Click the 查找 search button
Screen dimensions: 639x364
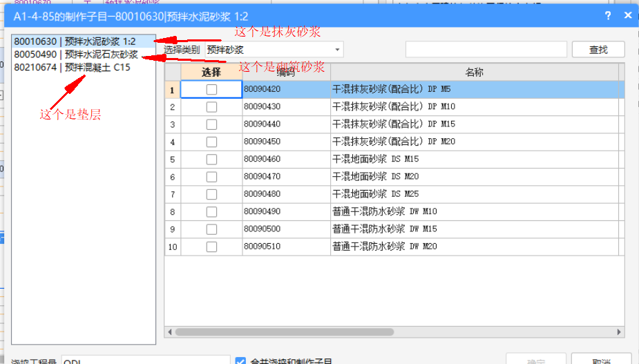coord(598,50)
